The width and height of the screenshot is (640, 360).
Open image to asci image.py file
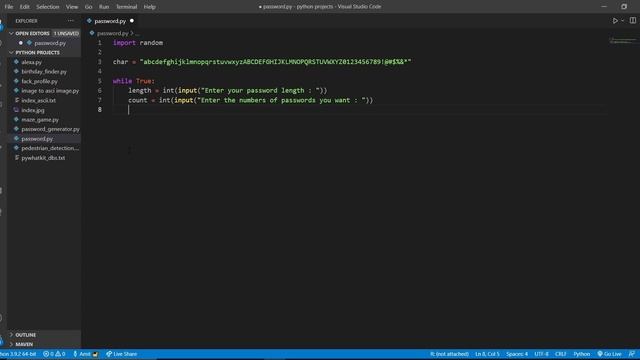click(x=50, y=91)
